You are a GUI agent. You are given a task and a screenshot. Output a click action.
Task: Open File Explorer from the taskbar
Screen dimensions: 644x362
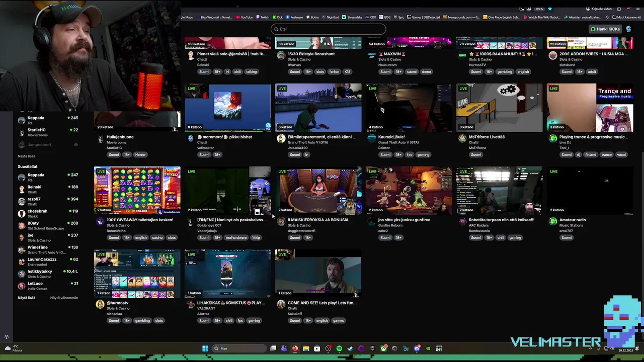[306, 348]
